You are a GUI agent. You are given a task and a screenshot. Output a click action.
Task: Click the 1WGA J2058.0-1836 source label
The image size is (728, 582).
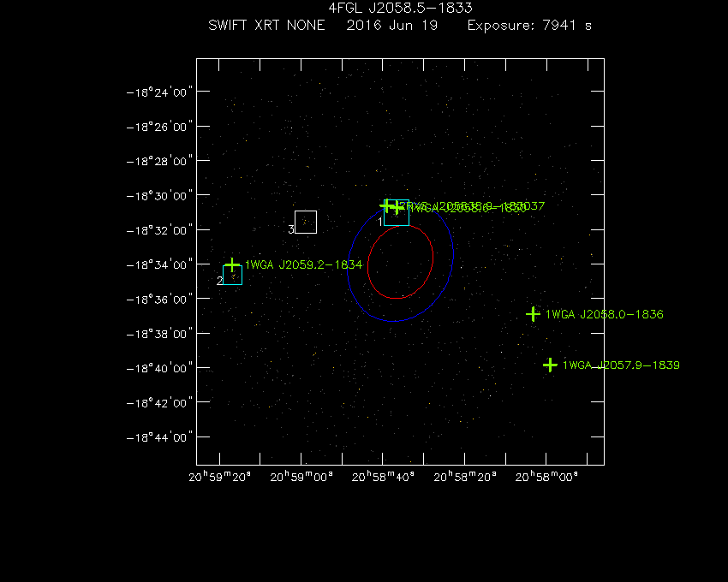[x=605, y=314]
